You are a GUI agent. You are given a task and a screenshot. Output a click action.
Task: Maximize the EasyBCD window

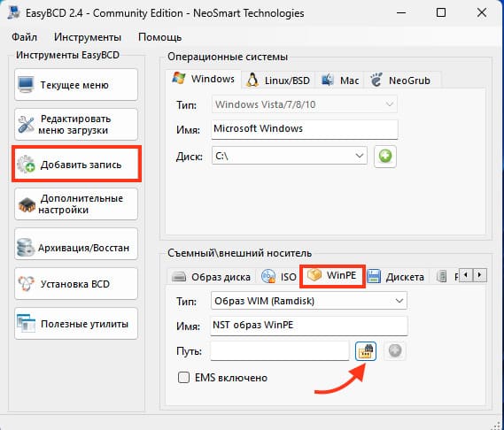pos(441,13)
